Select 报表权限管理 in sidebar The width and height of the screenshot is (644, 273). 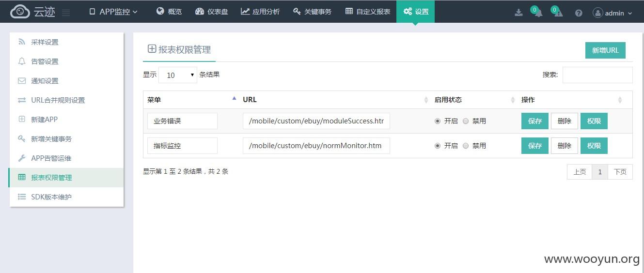(x=66, y=178)
